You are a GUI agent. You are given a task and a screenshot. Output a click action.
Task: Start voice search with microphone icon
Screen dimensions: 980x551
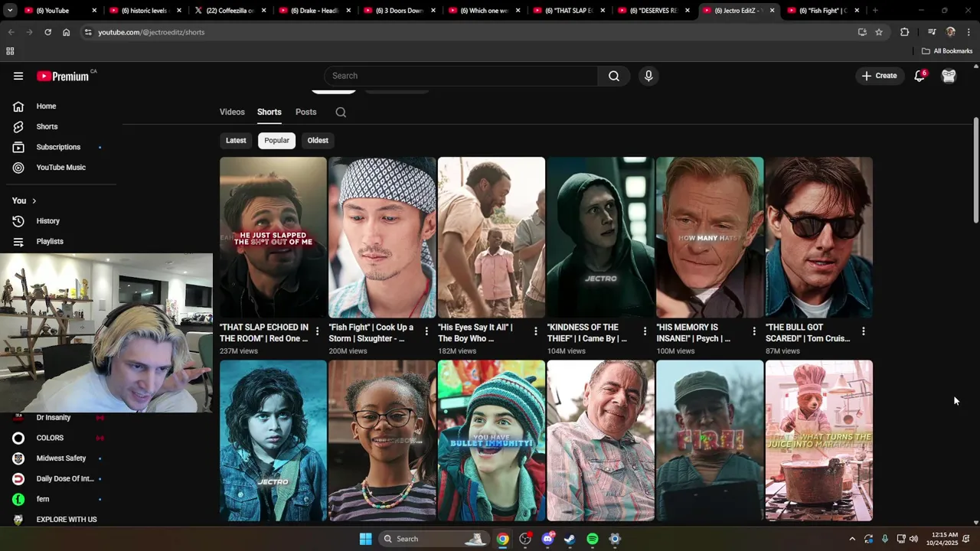pos(648,76)
